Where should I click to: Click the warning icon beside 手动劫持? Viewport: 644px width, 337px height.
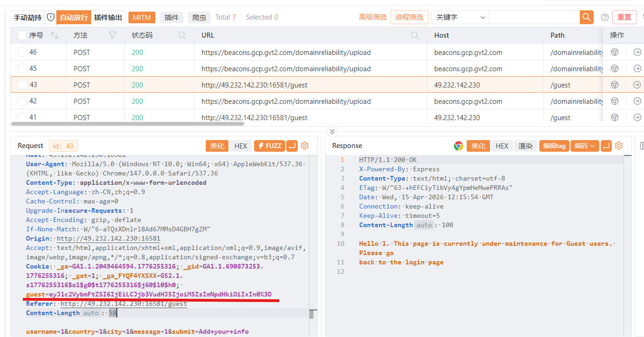[x=51, y=17]
